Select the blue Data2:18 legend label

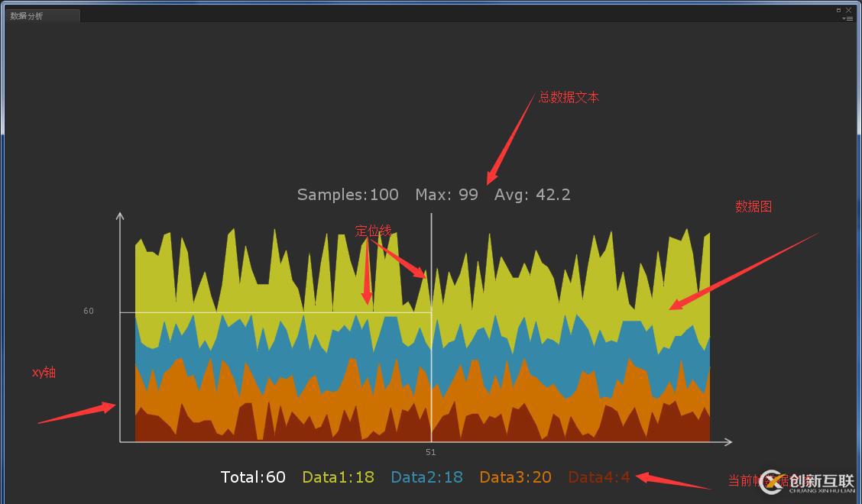click(x=426, y=477)
